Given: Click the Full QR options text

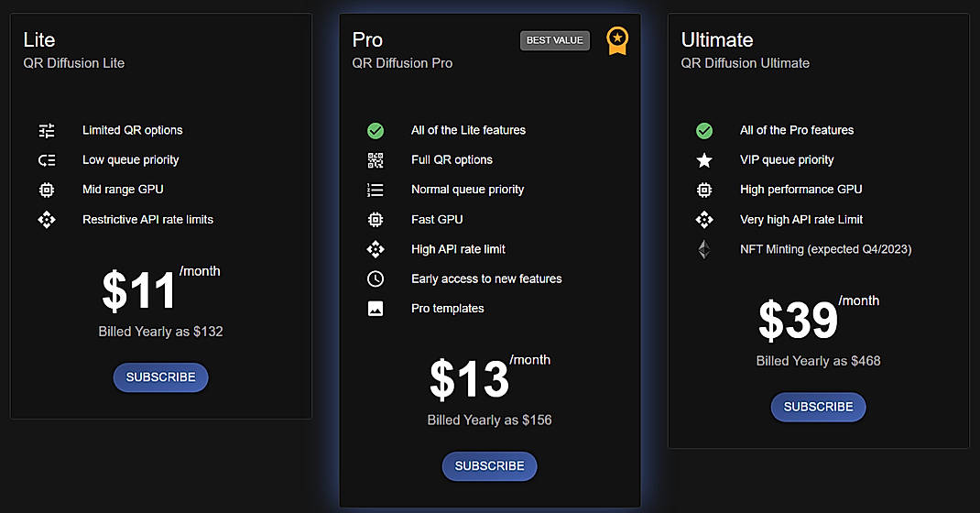Looking at the screenshot, I should click(x=452, y=160).
